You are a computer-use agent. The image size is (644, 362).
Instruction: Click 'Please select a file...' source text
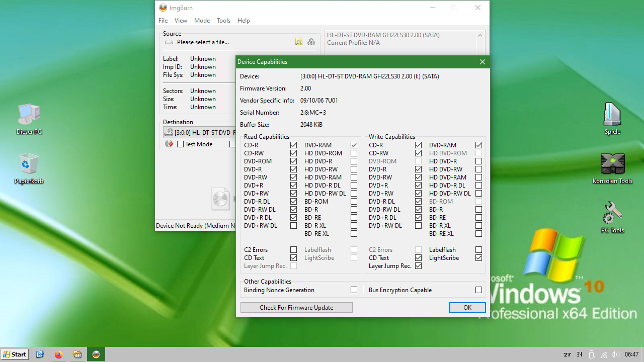(x=203, y=42)
